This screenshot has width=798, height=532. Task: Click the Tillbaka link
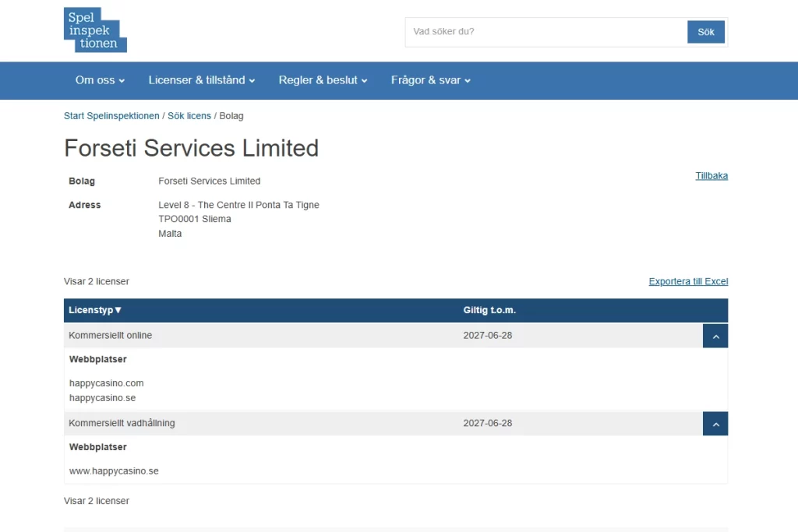[711, 176]
